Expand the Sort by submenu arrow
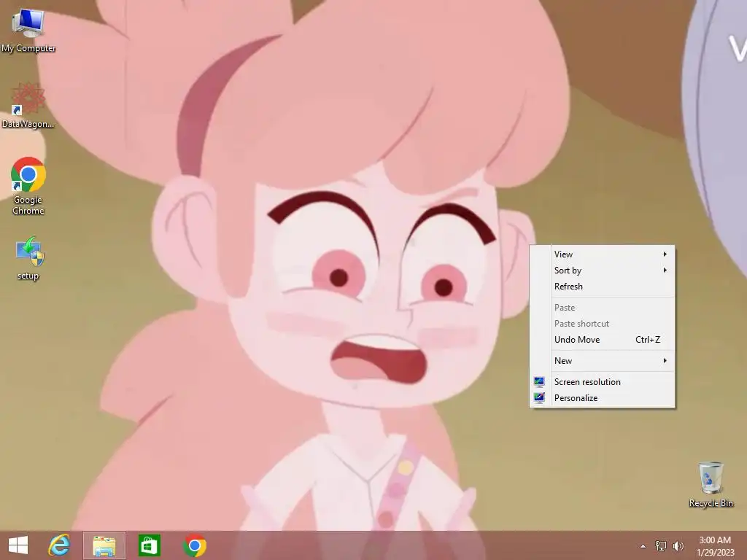Image resolution: width=747 pixels, height=560 pixels. point(665,271)
